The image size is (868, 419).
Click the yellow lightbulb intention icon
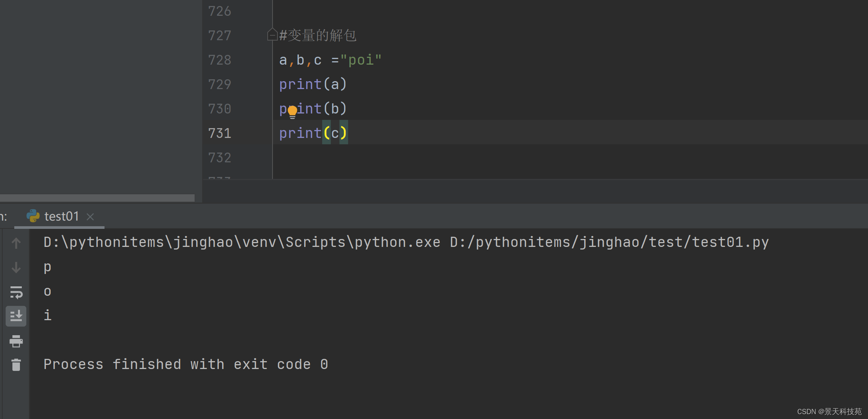(292, 112)
